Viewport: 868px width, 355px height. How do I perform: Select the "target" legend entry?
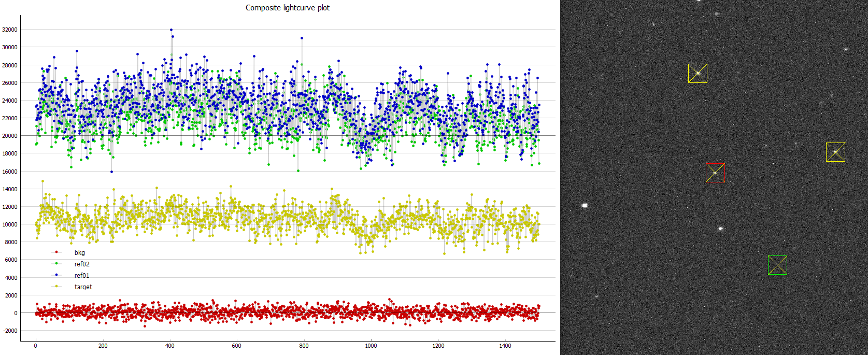83,287
